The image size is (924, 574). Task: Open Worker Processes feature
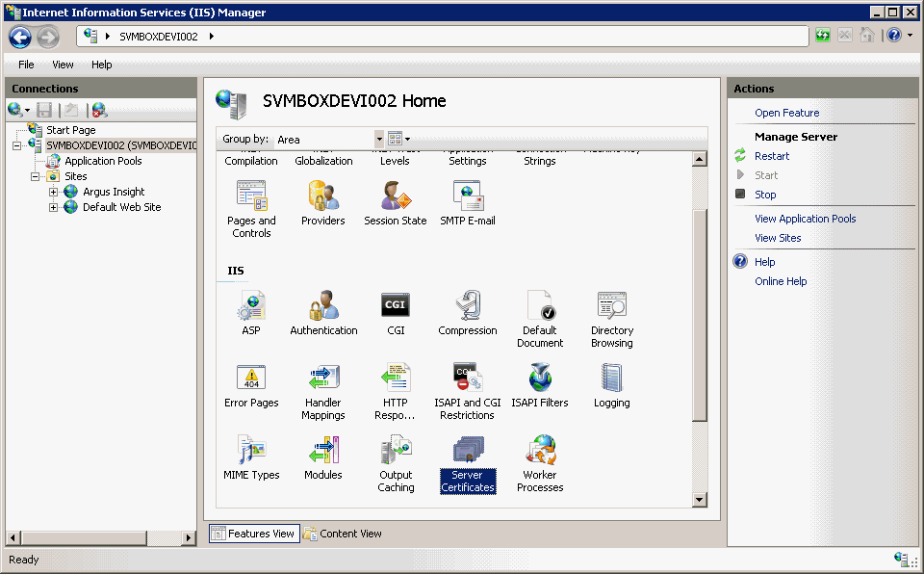[540, 451]
